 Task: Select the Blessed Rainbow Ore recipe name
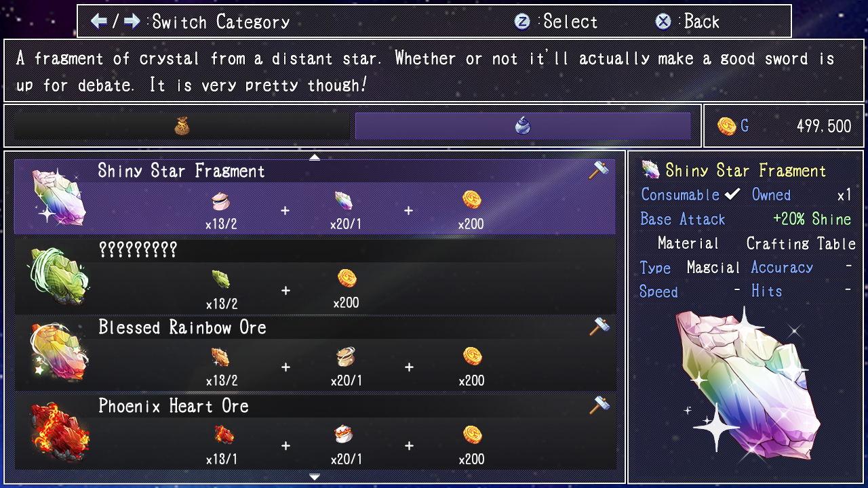click(x=182, y=327)
